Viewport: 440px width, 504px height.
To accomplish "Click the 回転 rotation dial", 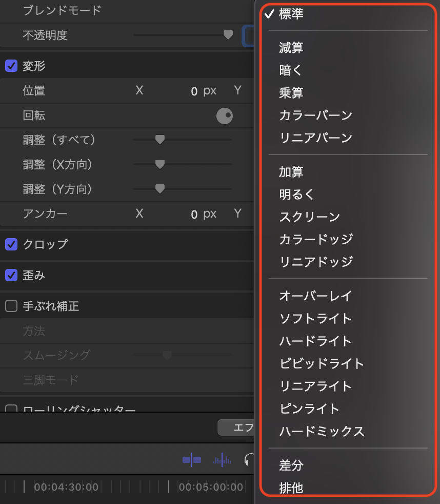I will click(225, 115).
